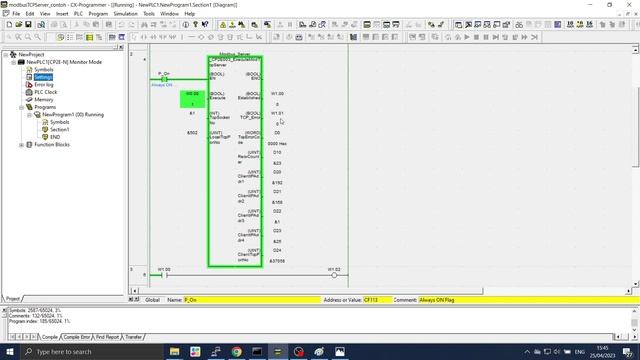The height and width of the screenshot is (360, 640).
Task: Open the Tools menu
Action: pos(149,13)
